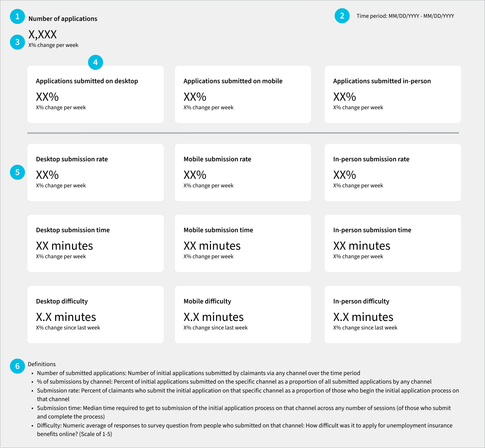The image size is (485, 448).
Task: Click the Desktop submission time card
Action: tap(96, 243)
